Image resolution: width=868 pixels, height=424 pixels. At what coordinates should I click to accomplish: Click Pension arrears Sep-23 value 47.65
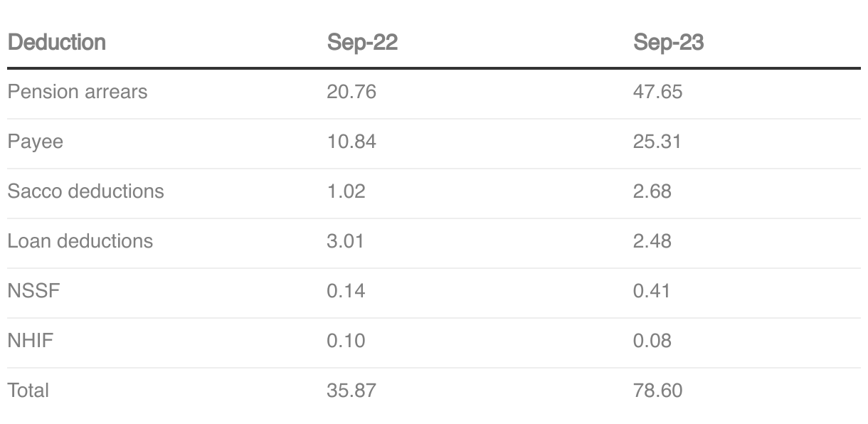[x=657, y=92]
